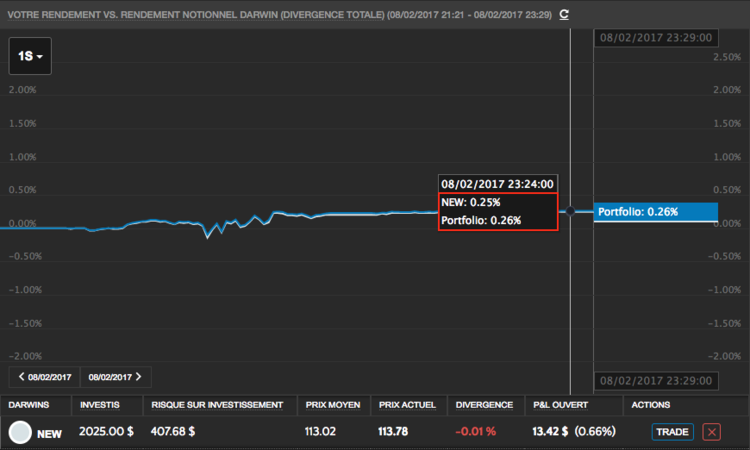Sort by PRIX MOYEN column
This screenshot has width=750, height=450.
click(333, 405)
